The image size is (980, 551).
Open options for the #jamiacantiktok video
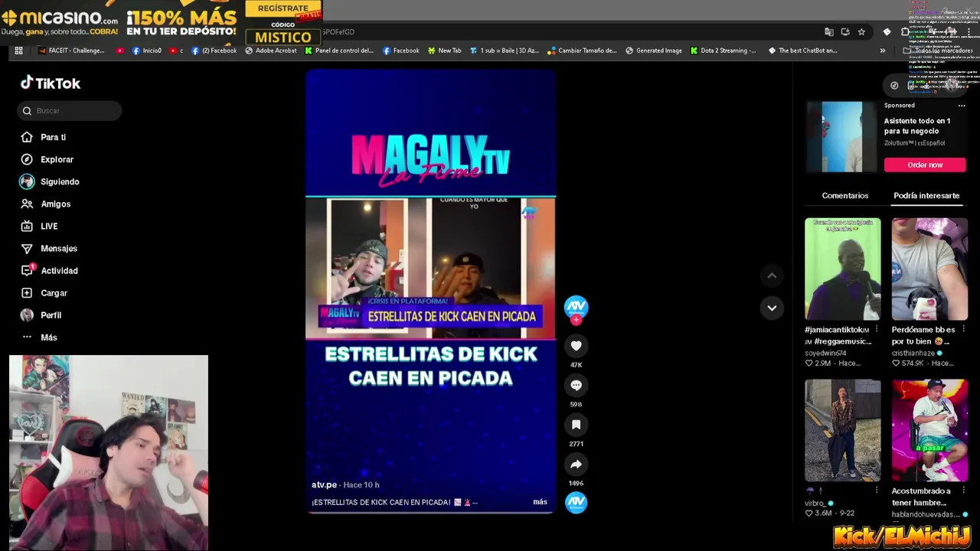877,329
